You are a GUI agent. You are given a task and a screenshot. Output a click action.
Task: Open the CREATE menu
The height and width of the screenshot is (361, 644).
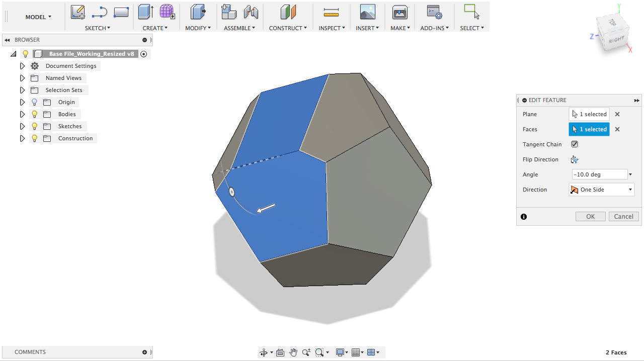[155, 28]
